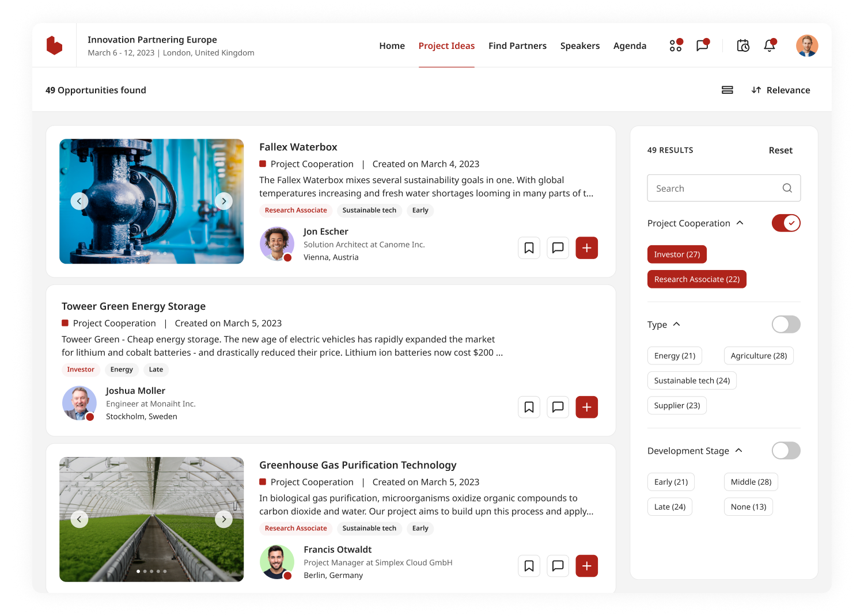Open the Agenda tab
This screenshot has height=616, width=864.
coord(630,45)
